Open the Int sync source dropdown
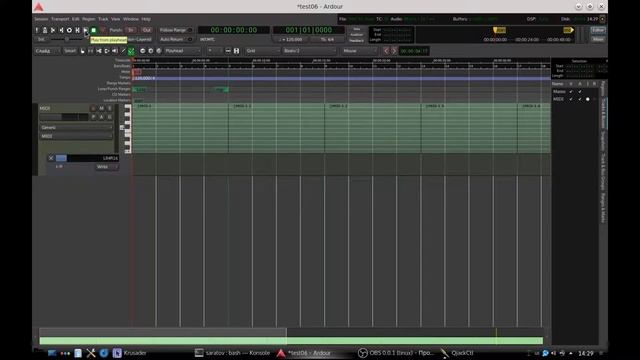The image size is (640, 360). [42, 40]
